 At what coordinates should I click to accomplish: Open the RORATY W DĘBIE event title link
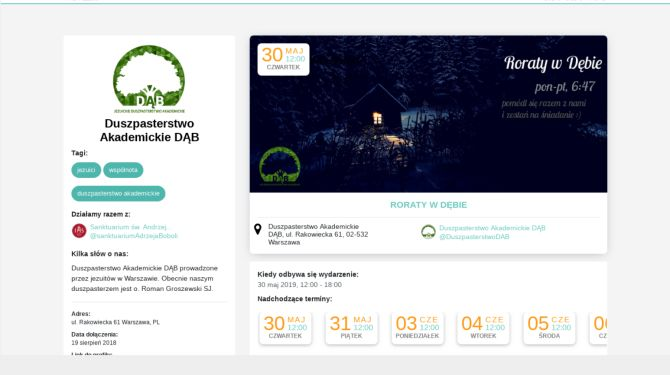coord(429,205)
